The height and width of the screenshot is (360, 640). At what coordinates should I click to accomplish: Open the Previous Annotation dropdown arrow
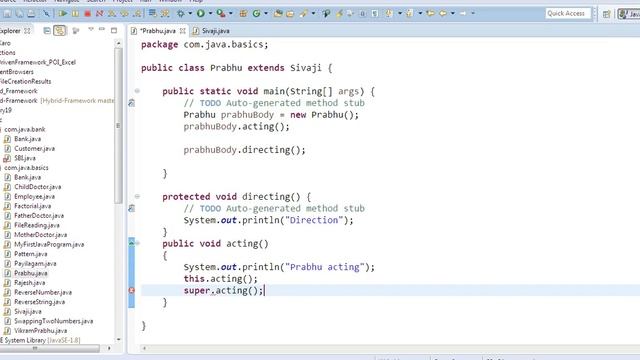[420, 14]
